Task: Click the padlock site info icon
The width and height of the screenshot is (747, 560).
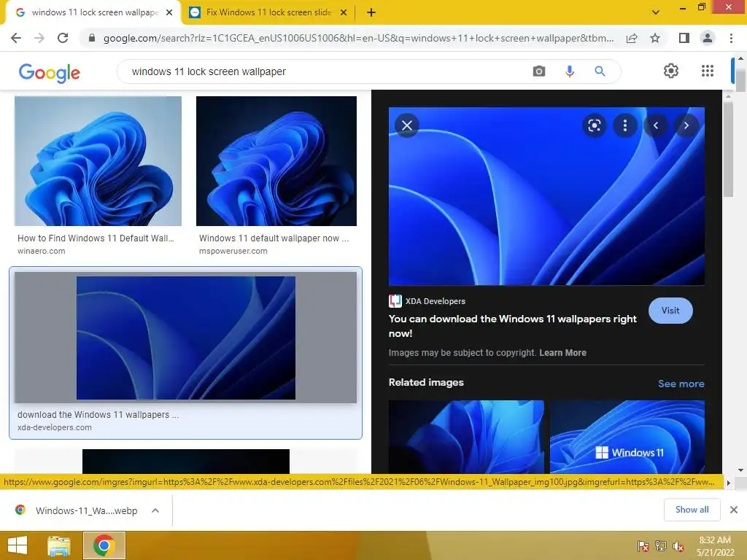Action: pos(92,38)
